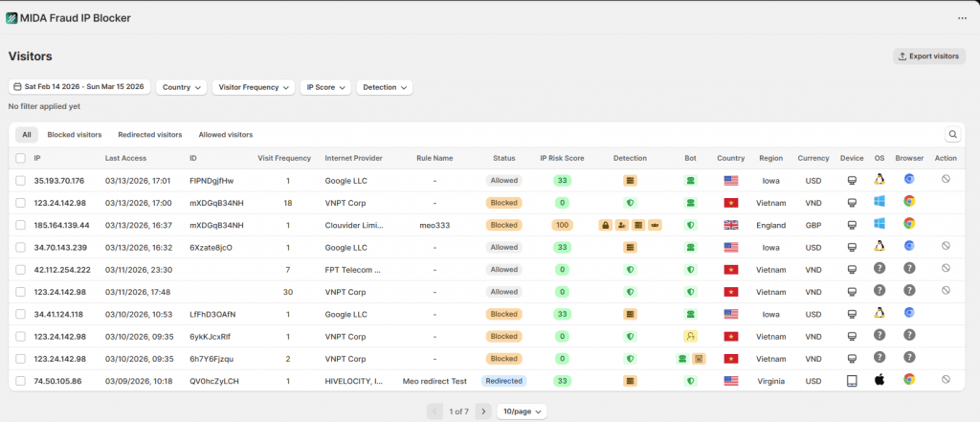Click the Apple OS icon in Virginia row
Image resolution: width=980 pixels, height=422 pixels.
[x=879, y=380]
